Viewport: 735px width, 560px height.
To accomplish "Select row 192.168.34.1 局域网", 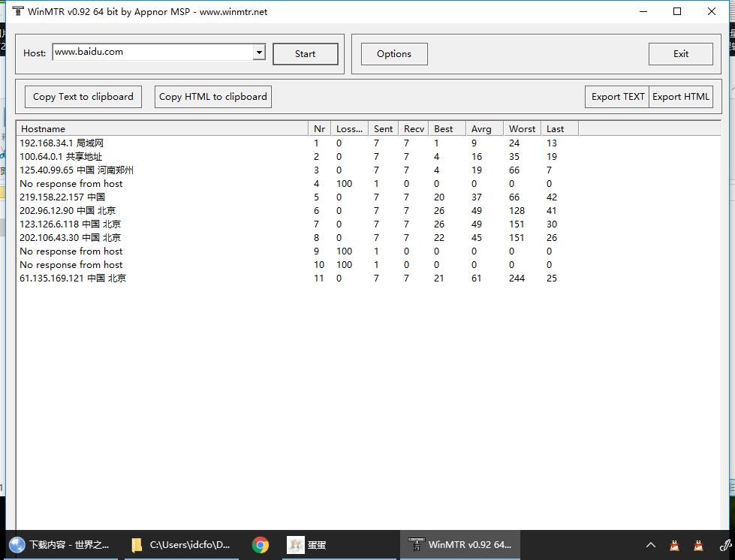I will (x=298, y=143).
